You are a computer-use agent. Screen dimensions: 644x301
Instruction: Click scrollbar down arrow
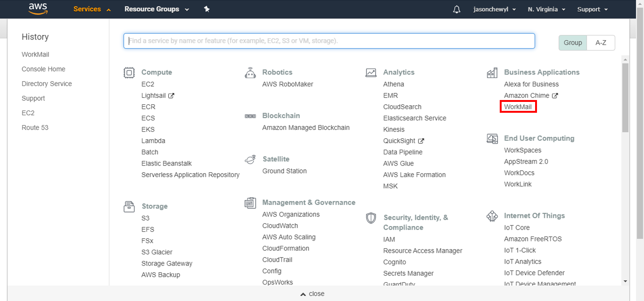tap(625, 281)
